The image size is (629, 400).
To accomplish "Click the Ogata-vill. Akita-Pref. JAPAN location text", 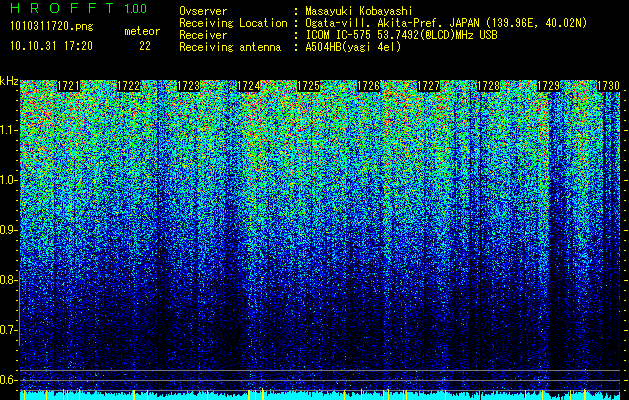I will click(446, 23).
